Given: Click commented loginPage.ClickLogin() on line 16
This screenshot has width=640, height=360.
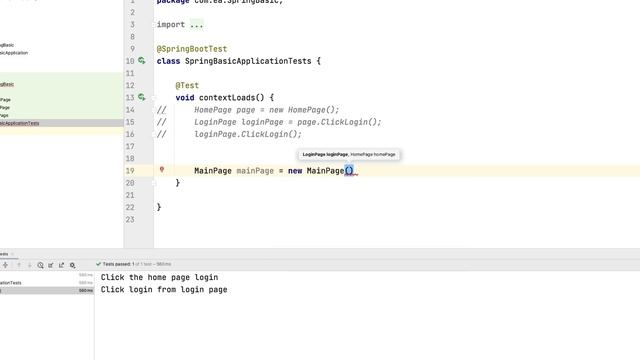Looking at the screenshot, I should click(248, 134).
